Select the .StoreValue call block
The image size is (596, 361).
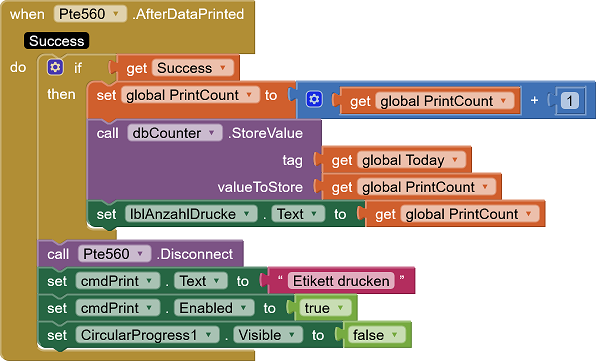(204, 160)
